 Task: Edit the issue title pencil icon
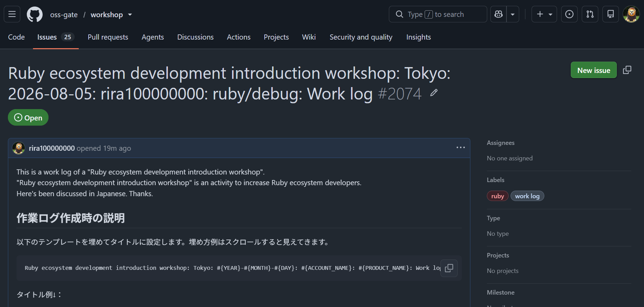(434, 93)
